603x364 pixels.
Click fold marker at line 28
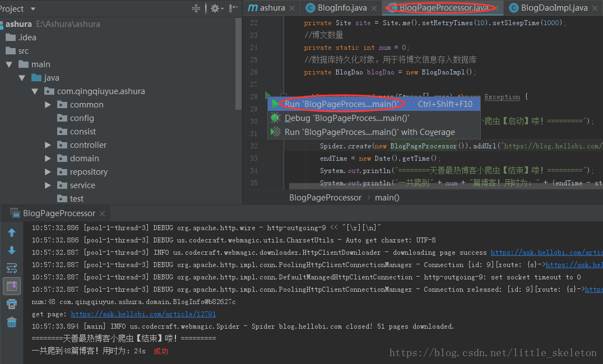coord(284,95)
